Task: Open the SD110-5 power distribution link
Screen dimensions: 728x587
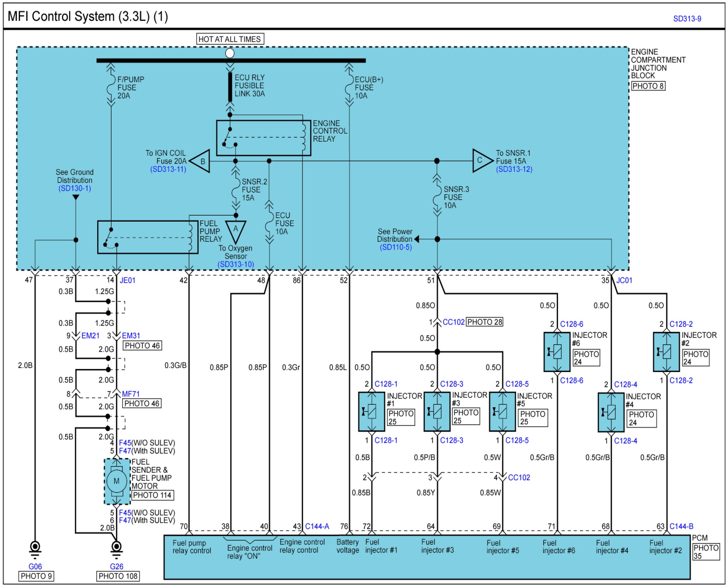Action: (396, 247)
